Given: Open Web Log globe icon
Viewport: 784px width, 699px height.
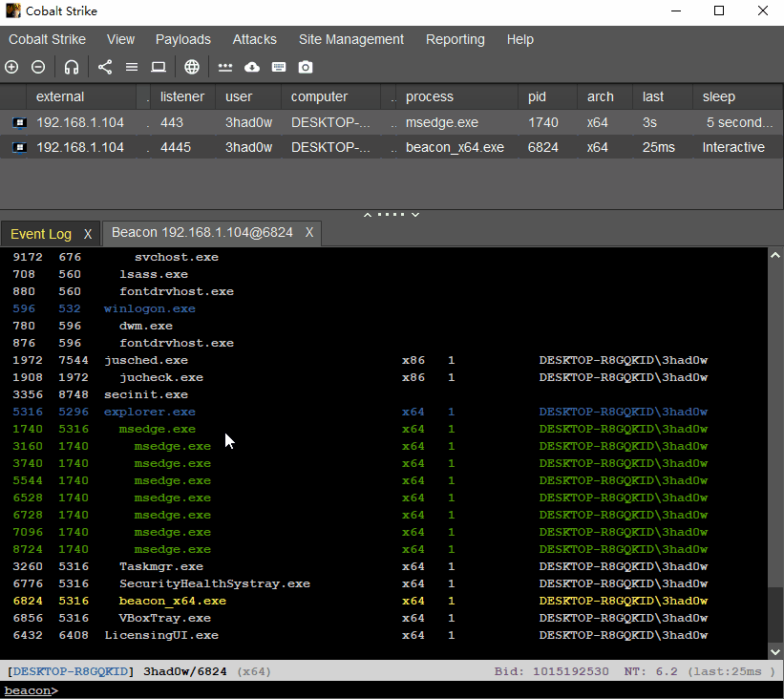Looking at the screenshot, I should point(192,67).
